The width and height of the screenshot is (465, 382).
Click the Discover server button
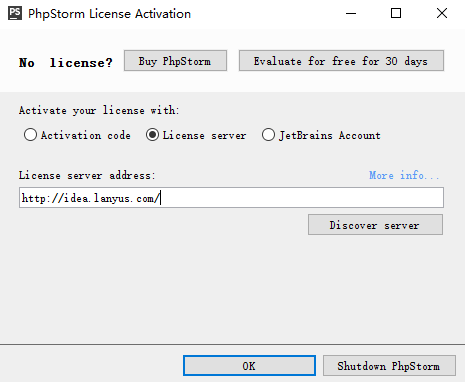point(376,225)
